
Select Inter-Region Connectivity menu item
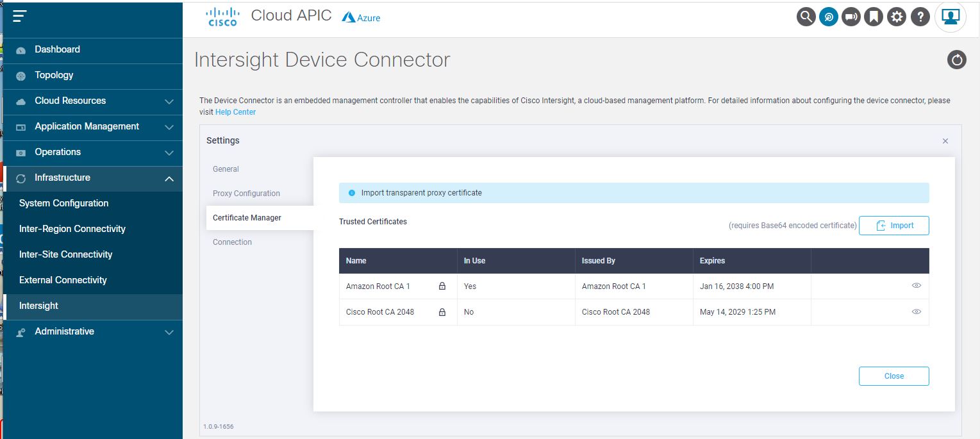click(93, 229)
